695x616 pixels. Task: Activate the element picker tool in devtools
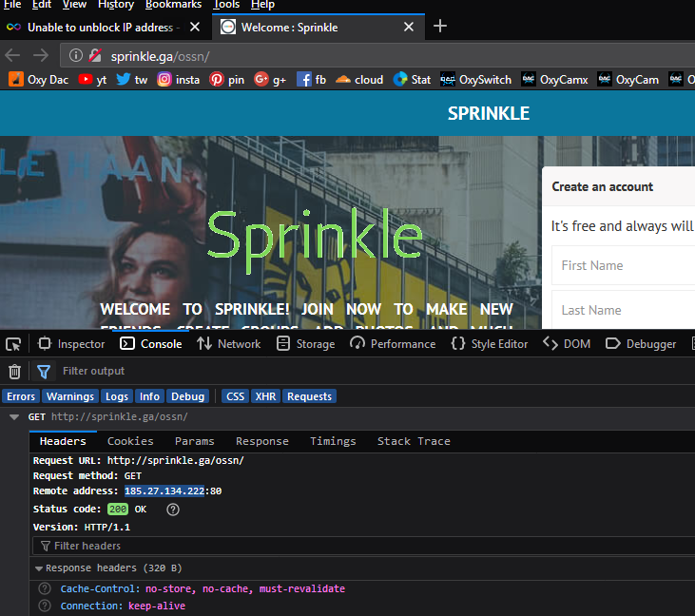click(x=13, y=344)
